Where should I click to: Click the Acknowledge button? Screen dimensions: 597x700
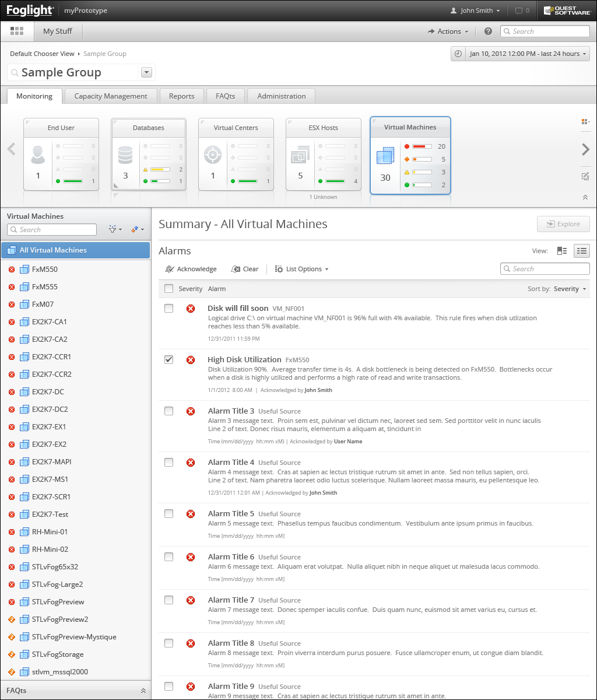(191, 269)
